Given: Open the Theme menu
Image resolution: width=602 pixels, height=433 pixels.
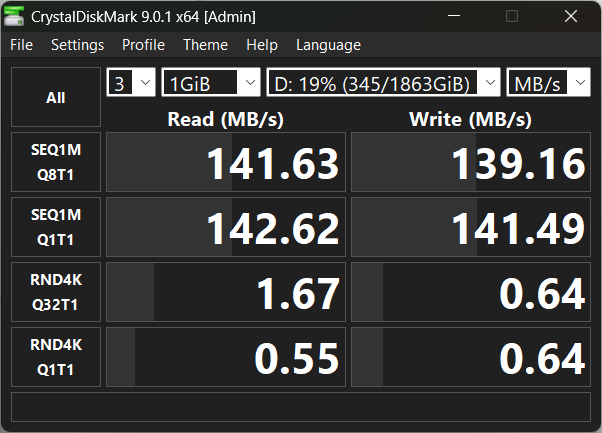Looking at the screenshot, I should click(205, 45).
